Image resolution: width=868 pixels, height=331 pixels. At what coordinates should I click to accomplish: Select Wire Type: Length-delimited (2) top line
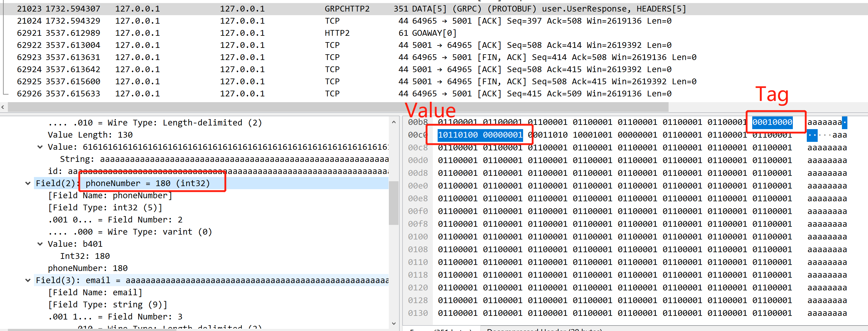155,123
